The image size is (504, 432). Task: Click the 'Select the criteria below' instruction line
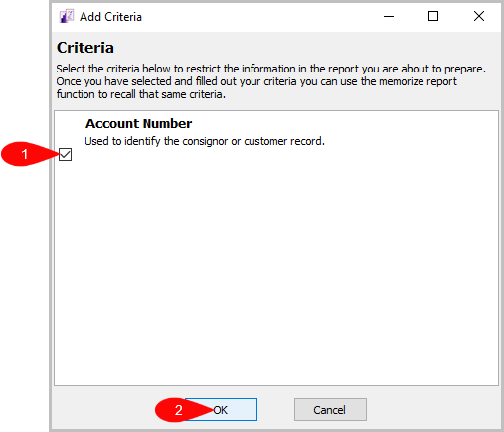tap(270, 69)
